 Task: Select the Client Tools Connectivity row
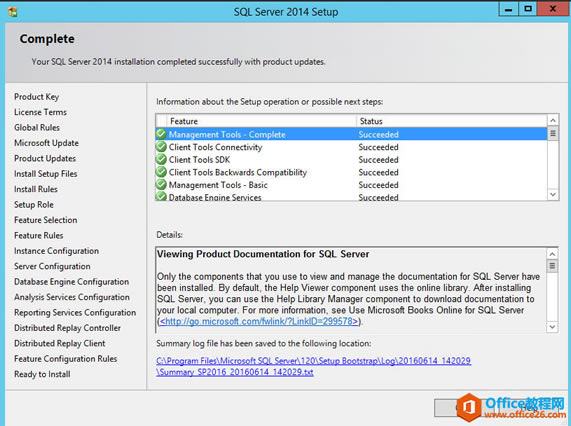pos(351,147)
